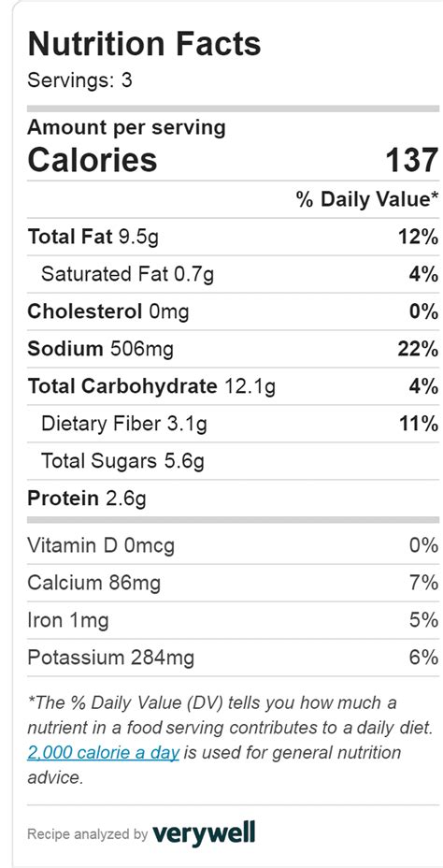The image size is (443, 868).
Task: Click the Protein 2.6g row
Action: click(x=233, y=499)
